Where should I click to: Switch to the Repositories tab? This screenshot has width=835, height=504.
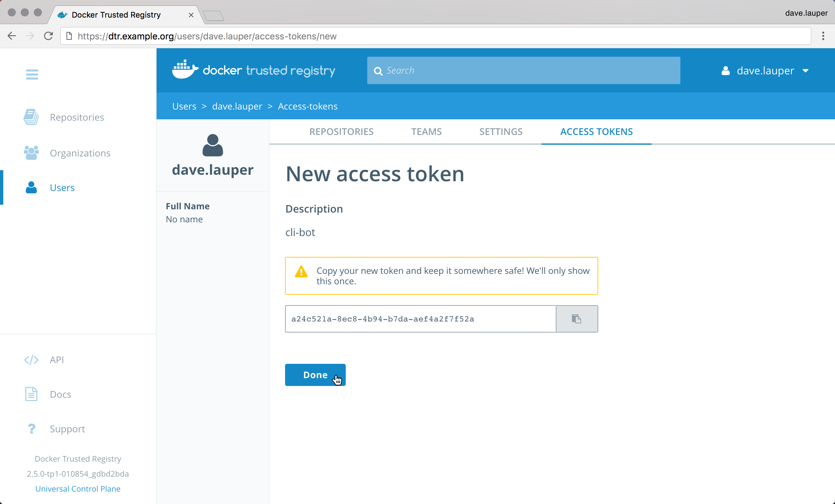(x=341, y=131)
